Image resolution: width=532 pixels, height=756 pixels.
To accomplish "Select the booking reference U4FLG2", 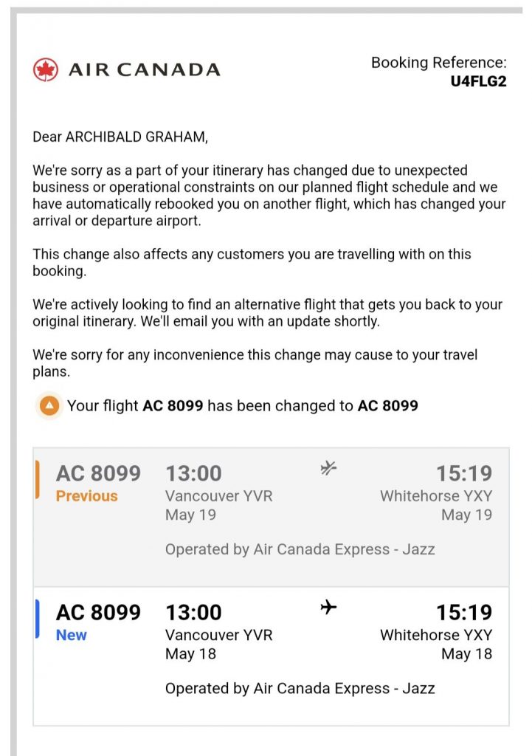I will pos(478,81).
